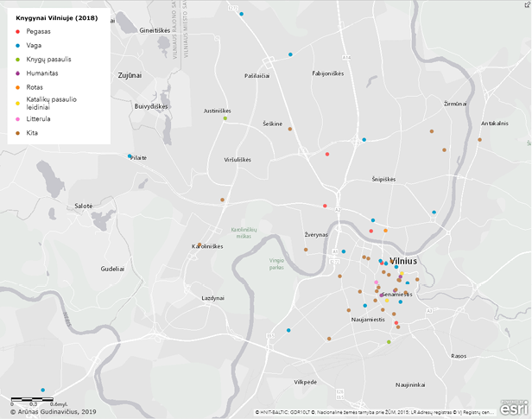Select the pink Litterula legend dot
The height and width of the screenshot is (419, 532).
pyautogui.click(x=17, y=119)
